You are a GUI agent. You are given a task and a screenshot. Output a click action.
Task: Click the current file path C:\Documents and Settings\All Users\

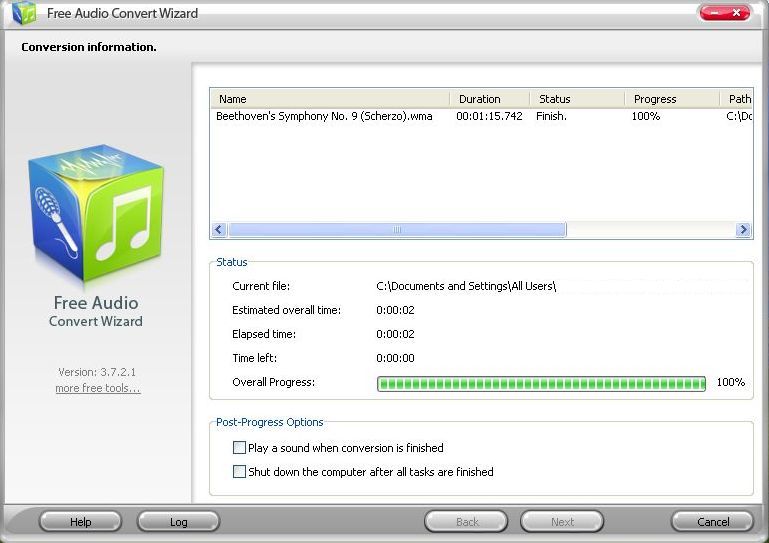[x=466, y=286]
